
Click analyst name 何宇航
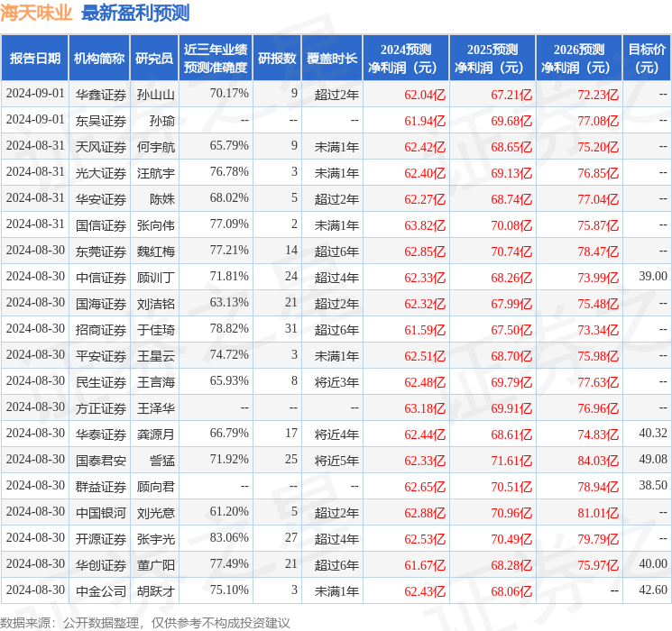pos(155,147)
